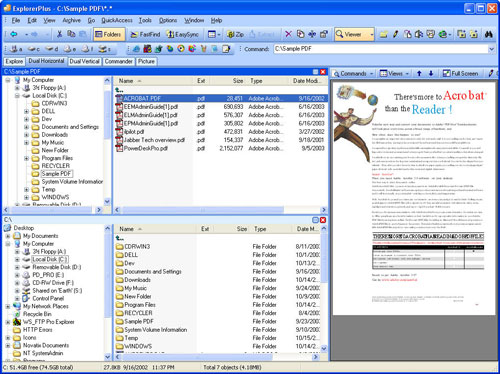The image size is (500, 374).
Task: Launch the EasySync tool
Action: point(183,34)
